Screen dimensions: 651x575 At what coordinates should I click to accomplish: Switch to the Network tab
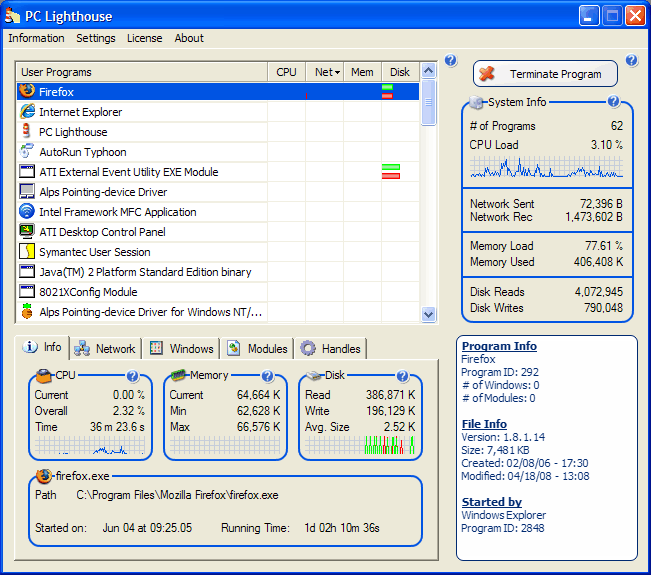(x=105, y=349)
